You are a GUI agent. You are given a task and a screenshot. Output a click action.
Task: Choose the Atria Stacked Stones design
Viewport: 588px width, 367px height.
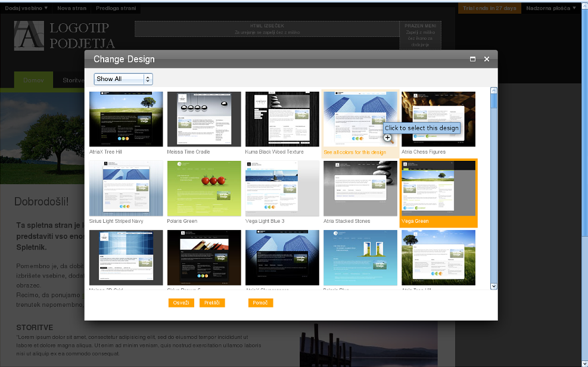coord(360,188)
